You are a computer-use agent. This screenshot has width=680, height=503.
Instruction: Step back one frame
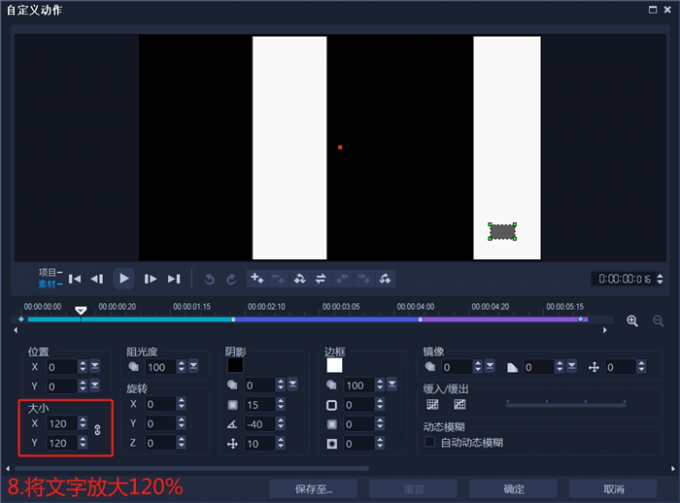[x=97, y=279]
